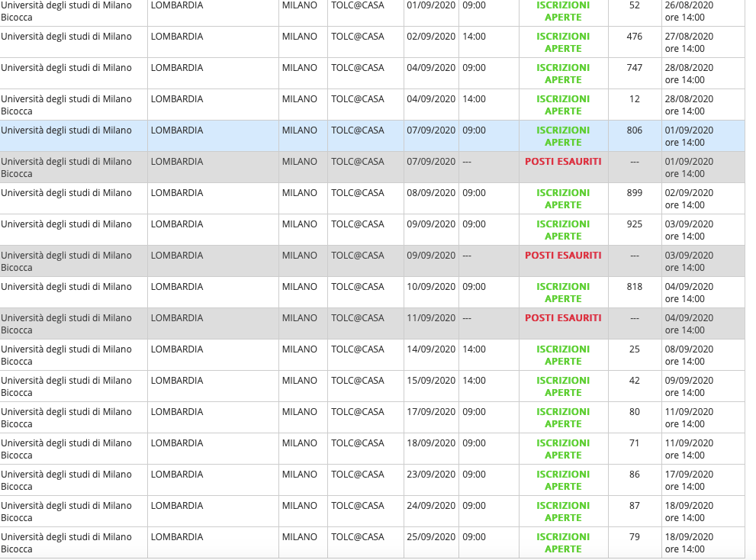
Task: Select POSTI ESAURITI status for 09/09/2020 Bicocca
Action: 563,256
